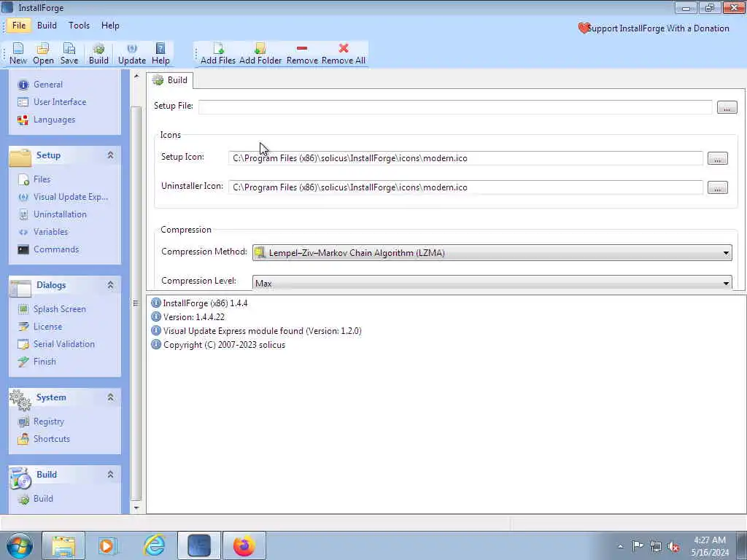Open the File menu

[x=19, y=26]
